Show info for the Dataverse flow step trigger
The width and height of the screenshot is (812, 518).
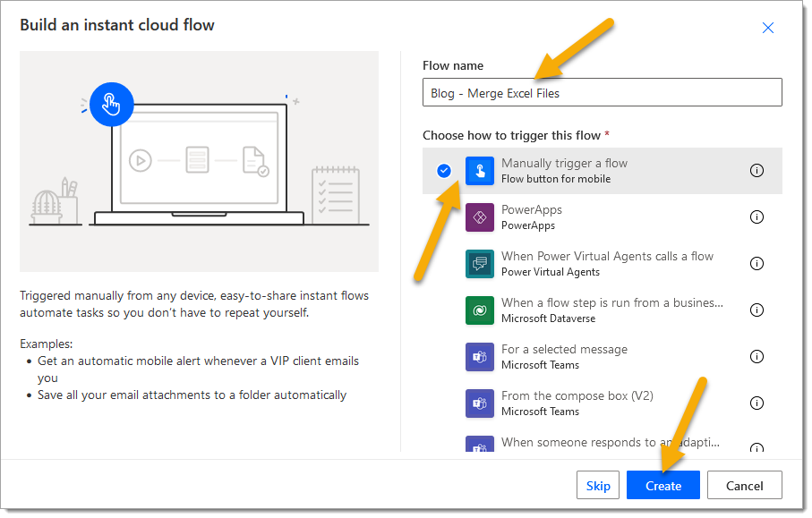[756, 310]
